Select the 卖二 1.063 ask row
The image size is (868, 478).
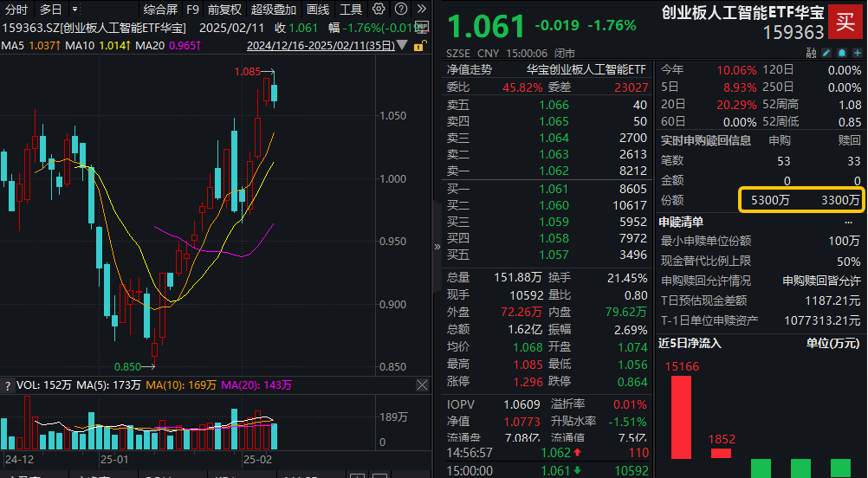click(x=547, y=154)
